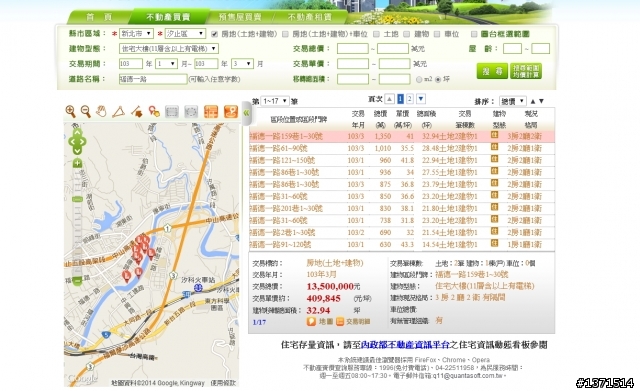The width and height of the screenshot is (640, 391).
Task: Go to previous page with up arrow
Action: pyautogui.click(x=389, y=99)
